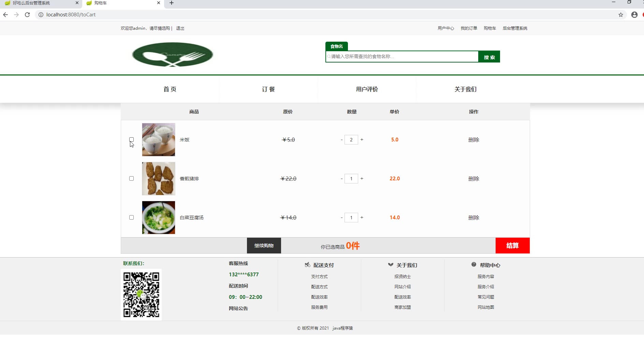Viewport: 644px width, 347px height.
Task: Go back in browser history
Action: pos(5,15)
